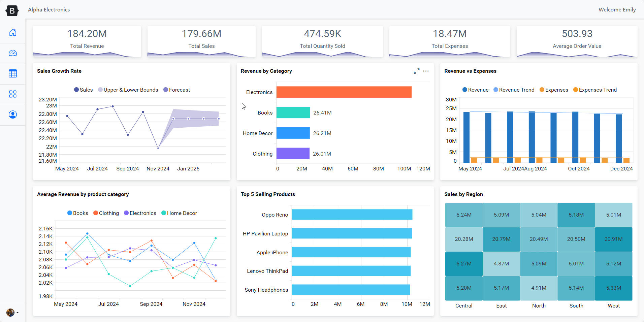
Task: Click the Central region axis label
Action: pos(464,306)
